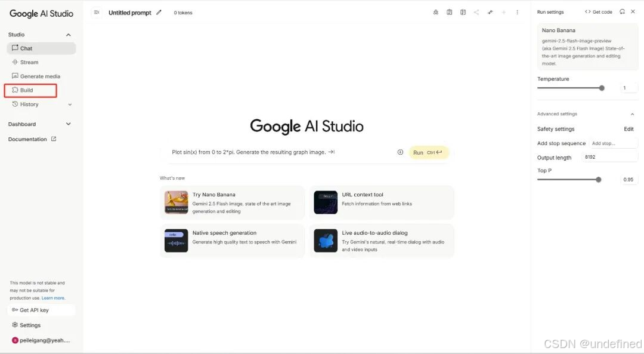Open the Native speech generation card
The image size is (644, 354).
(x=233, y=241)
